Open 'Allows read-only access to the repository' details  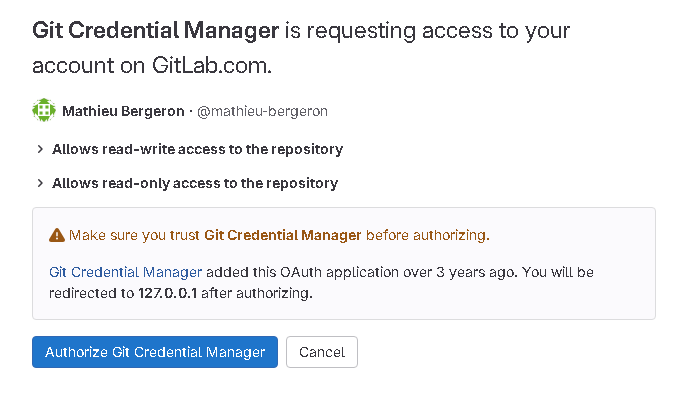tap(195, 183)
